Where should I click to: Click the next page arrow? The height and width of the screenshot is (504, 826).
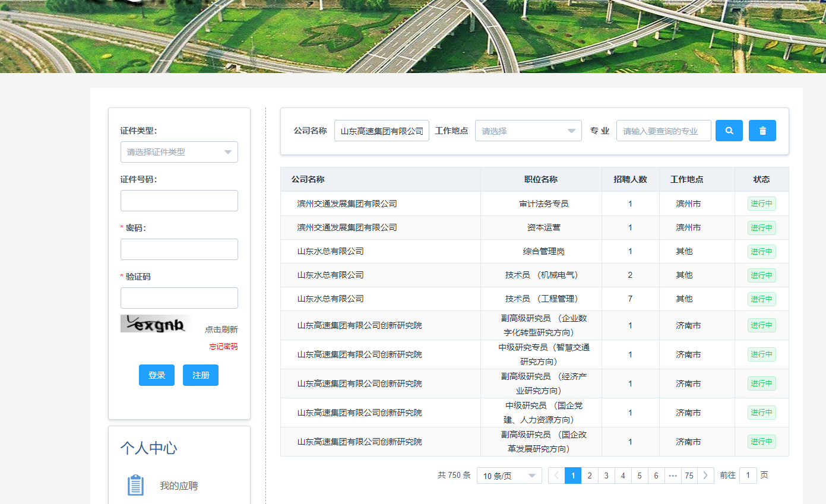(705, 476)
